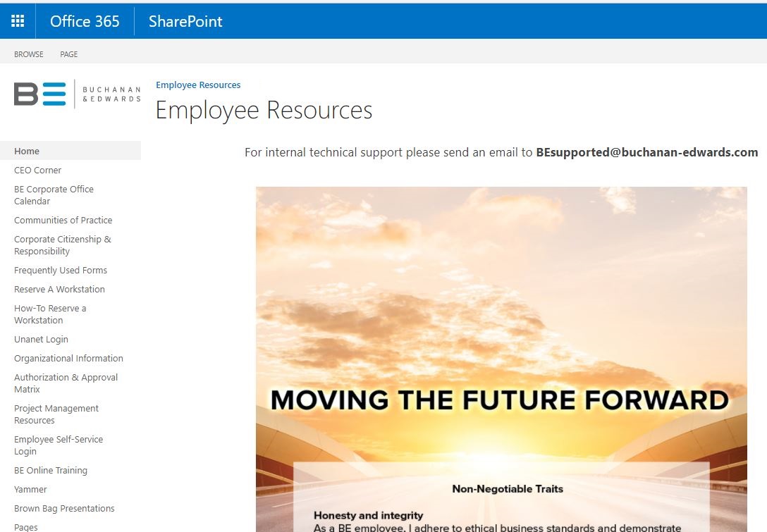The image size is (767, 532).
Task: View the BE Corporate Office Calendar
Action: (x=54, y=195)
